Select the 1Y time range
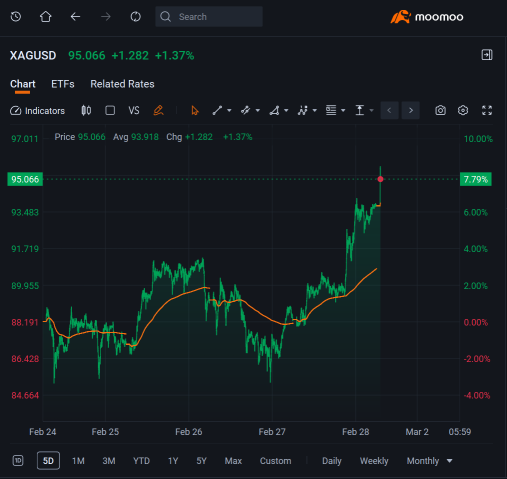 click(x=173, y=461)
